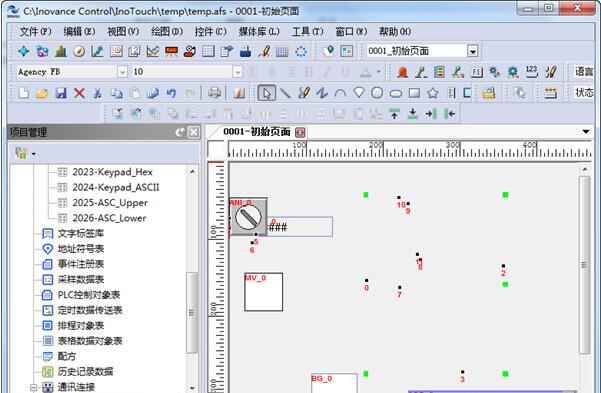Close the 0001-初始页面 tab
The width and height of the screenshot is (601, 393).
[300, 133]
